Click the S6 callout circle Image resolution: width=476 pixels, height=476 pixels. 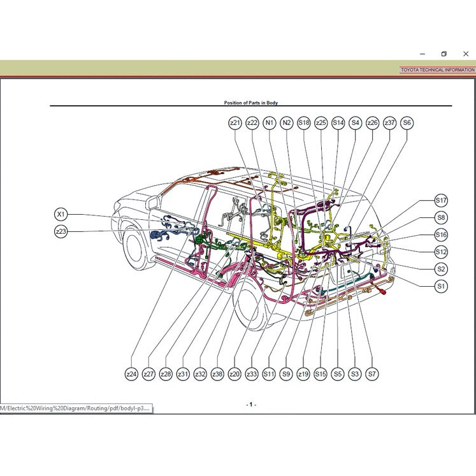point(407,122)
